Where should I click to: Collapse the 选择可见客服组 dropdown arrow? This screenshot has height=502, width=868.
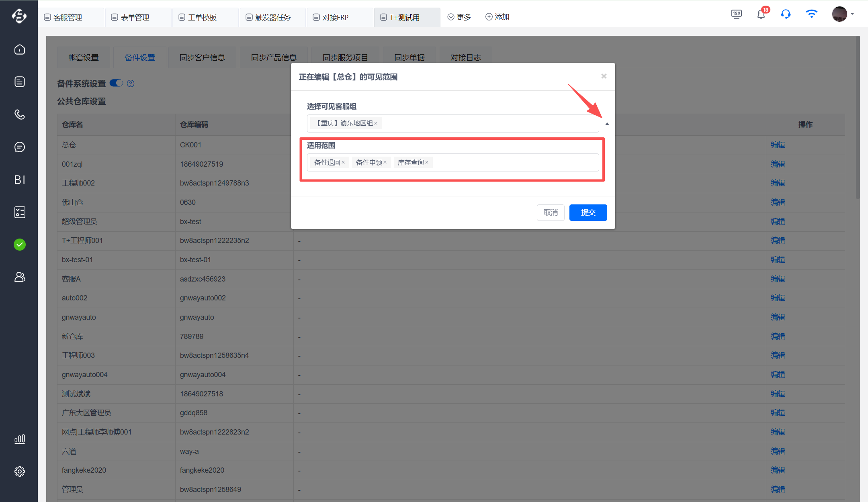607,124
